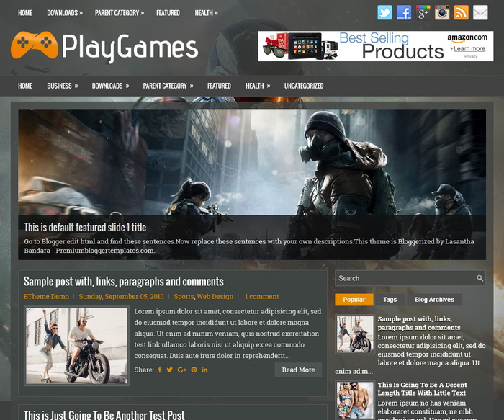
Task: Go to Home in main navigation bar
Action: (25, 86)
